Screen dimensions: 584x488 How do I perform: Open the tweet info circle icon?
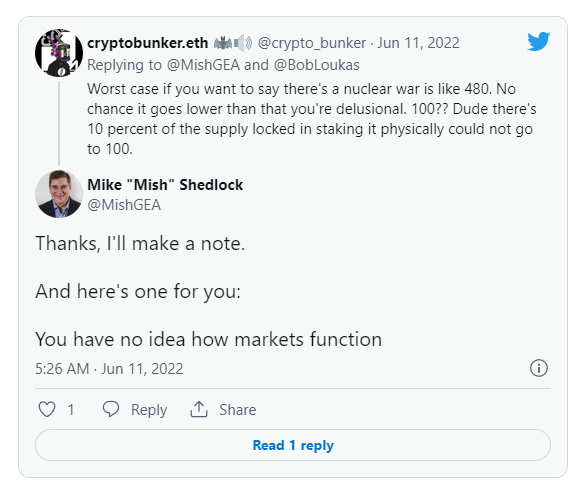tap(539, 368)
